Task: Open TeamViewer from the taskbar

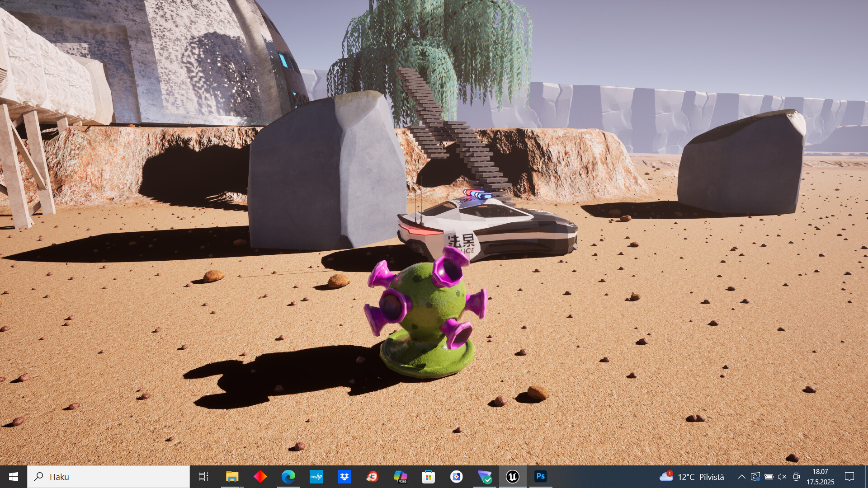Action: pyautogui.click(x=484, y=477)
